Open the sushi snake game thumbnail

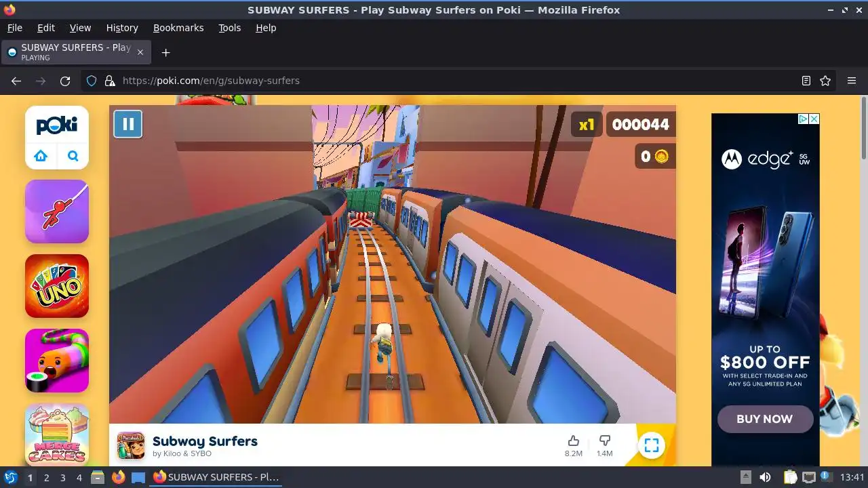coord(57,361)
